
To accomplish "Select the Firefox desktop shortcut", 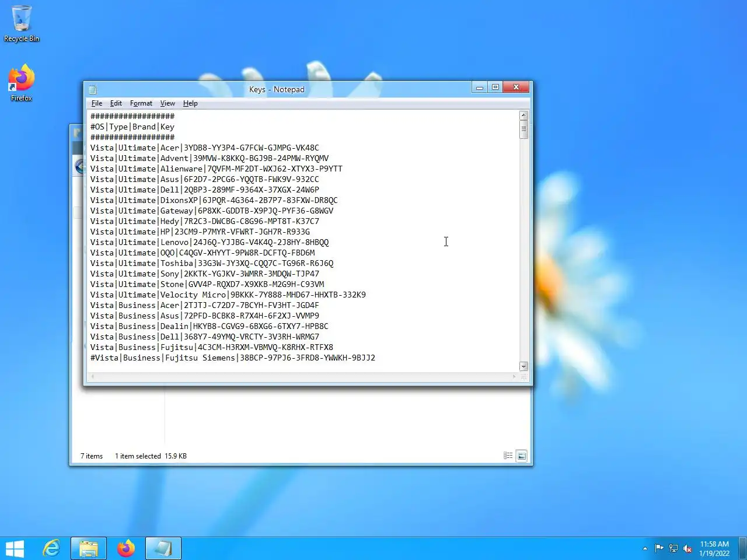I will coord(22,83).
